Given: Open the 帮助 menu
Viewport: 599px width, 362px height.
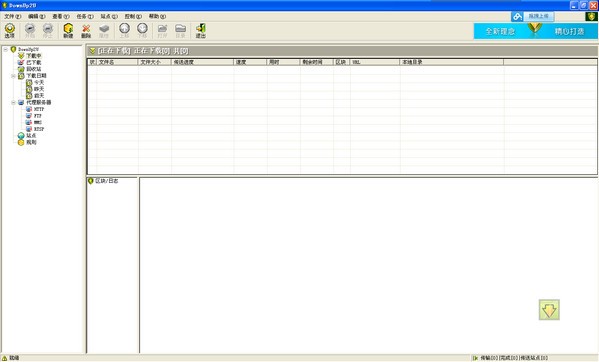Looking at the screenshot, I should point(157,16).
